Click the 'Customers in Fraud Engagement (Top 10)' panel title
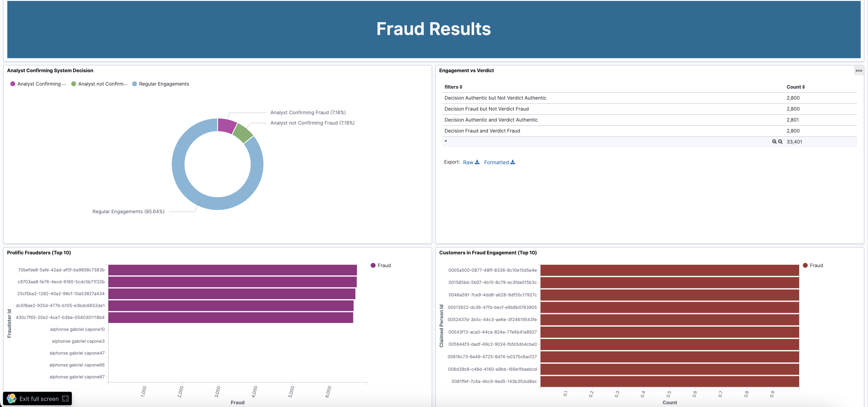Viewport: 868px width, 407px height. [x=488, y=253]
